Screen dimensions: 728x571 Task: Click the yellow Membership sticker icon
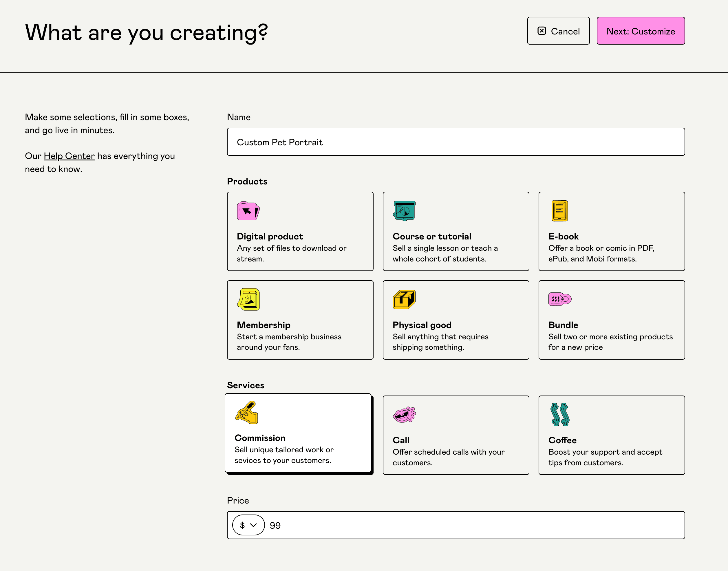248,299
